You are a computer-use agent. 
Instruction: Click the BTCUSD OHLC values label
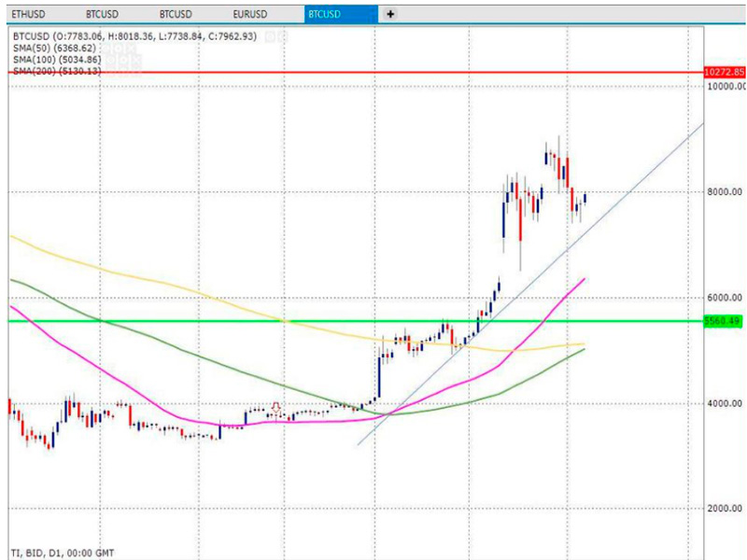[x=134, y=36]
